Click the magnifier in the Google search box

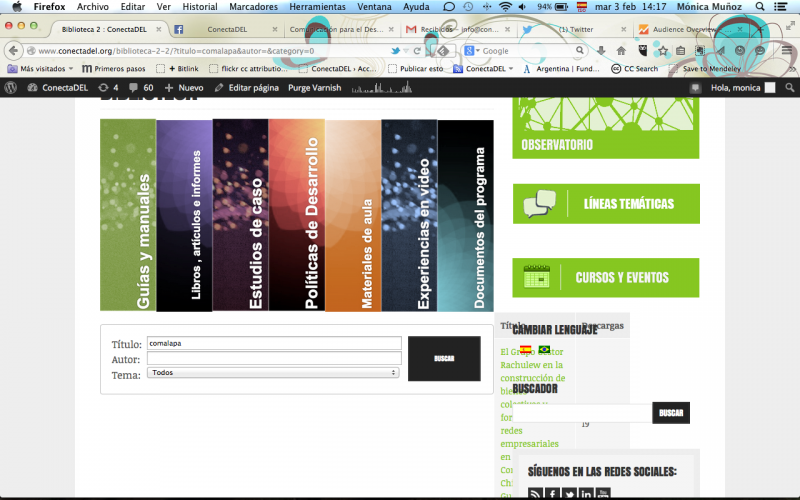pyautogui.click(x=580, y=51)
